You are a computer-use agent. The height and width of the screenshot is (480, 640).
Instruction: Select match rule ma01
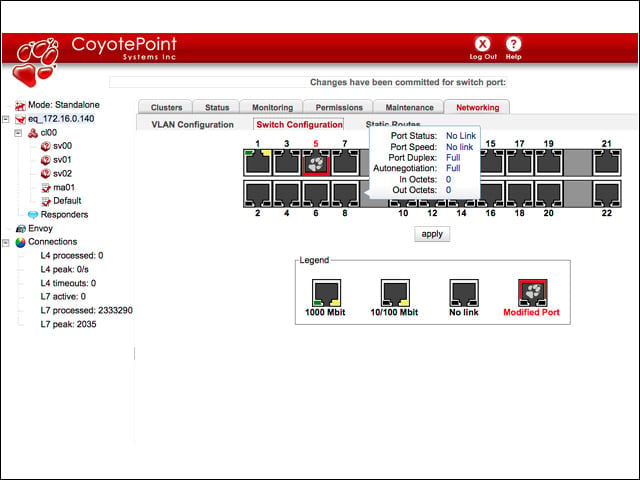[x=64, y=188]
